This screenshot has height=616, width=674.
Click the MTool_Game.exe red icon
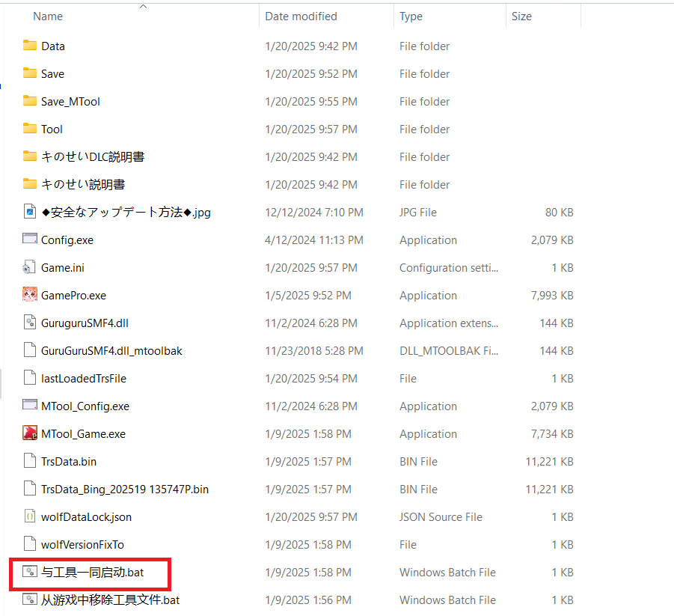point(30,433)
